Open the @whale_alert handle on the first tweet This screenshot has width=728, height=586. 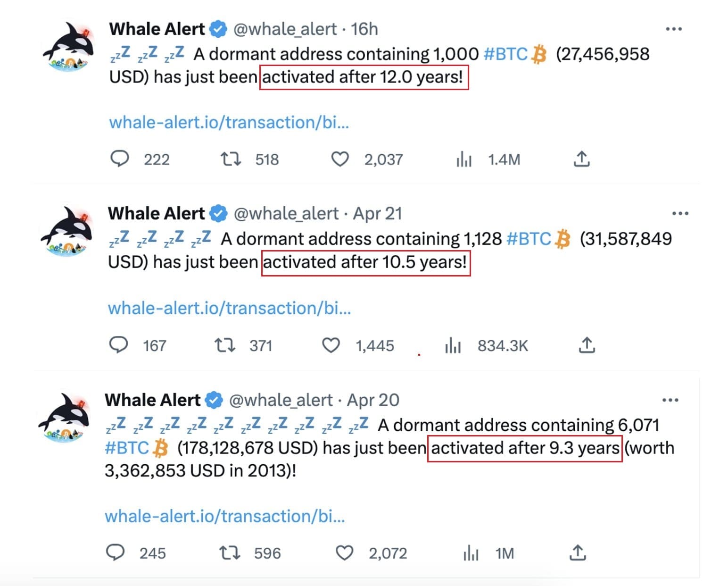click(x=285, y=29)
